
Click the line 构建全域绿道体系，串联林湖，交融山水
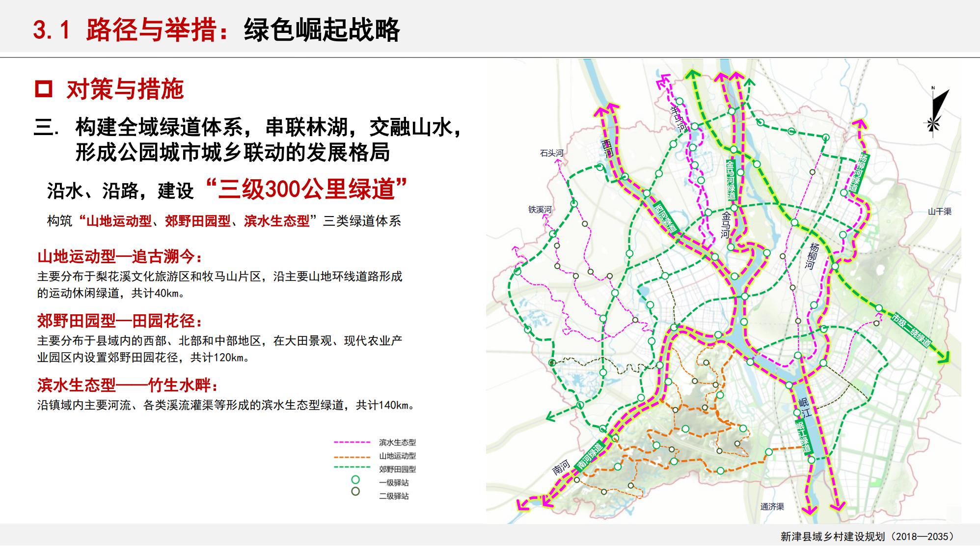[x=269, y=127]
